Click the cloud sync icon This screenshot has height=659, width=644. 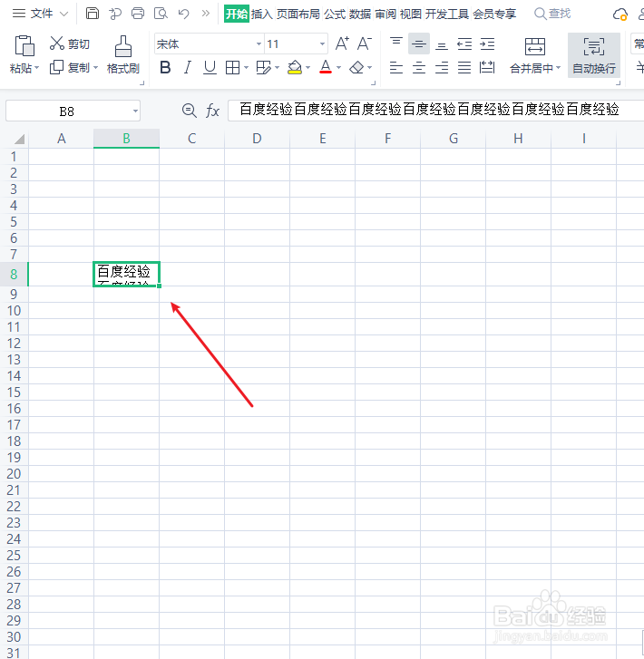tap(620, 15)
